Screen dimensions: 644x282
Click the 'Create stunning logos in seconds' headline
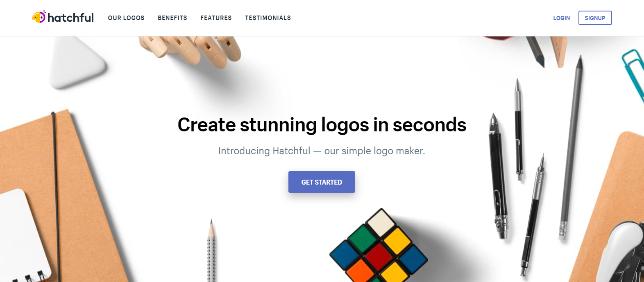(x=322, y=125)
